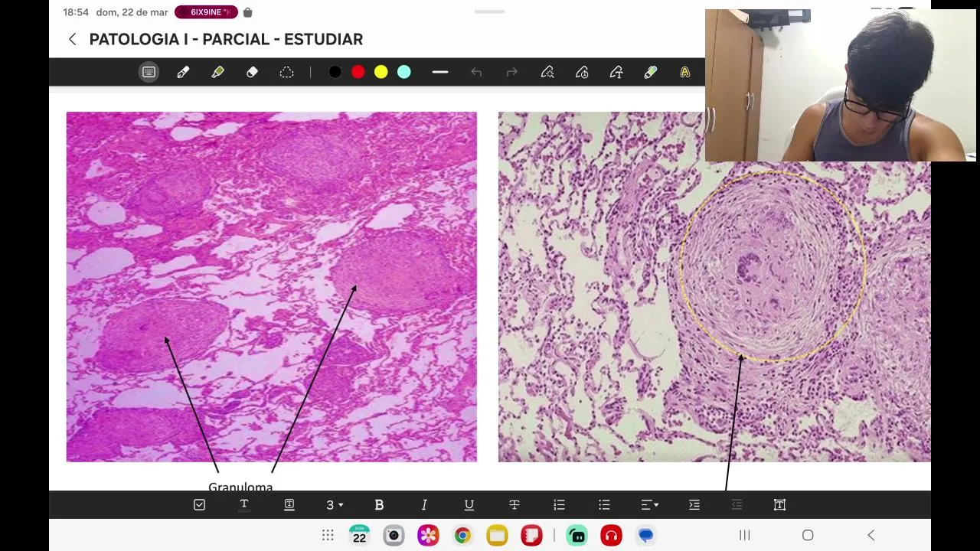This screenshot has width=980, height=551.
Task: Open the blue Messages app
Action: coord(645,535)
